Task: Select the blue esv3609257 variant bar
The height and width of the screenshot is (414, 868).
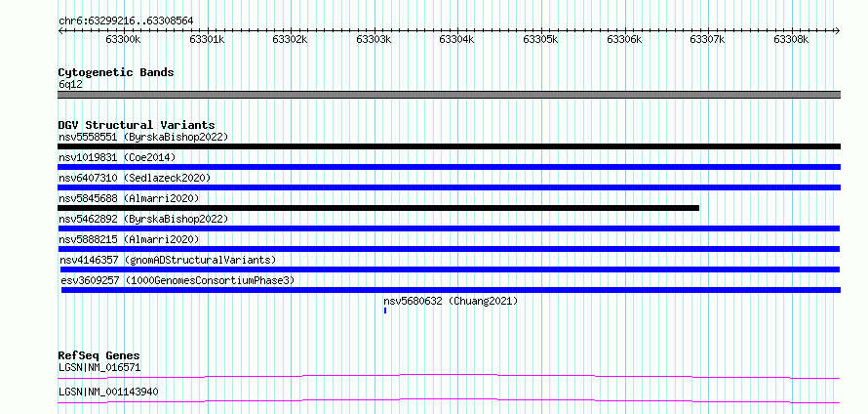Action: click(x=451, y=290)
